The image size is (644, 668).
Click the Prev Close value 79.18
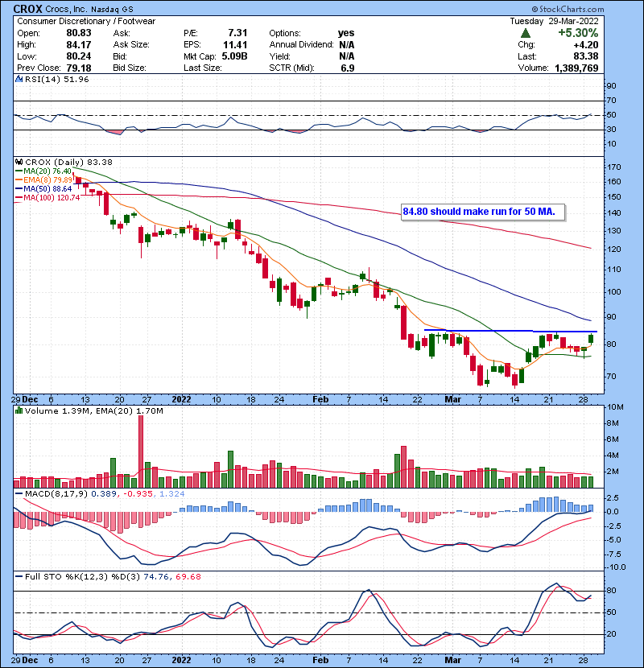(x=78, y=68)
